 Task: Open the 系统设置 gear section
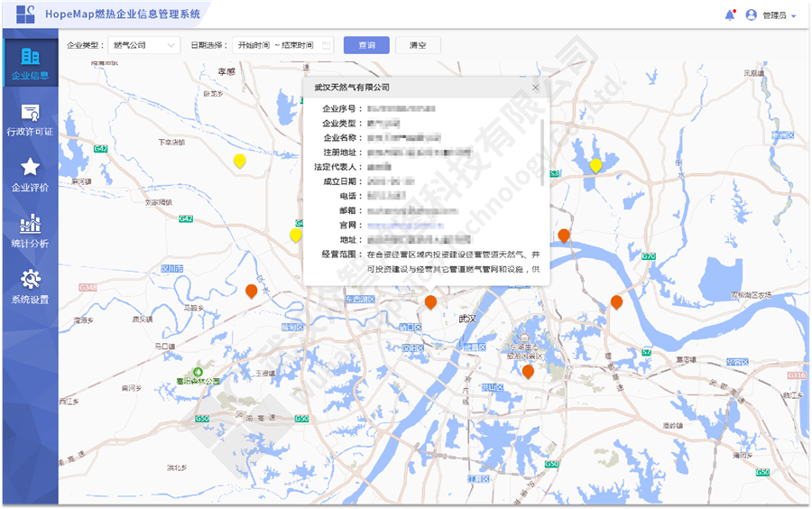[x=30, y=287]
